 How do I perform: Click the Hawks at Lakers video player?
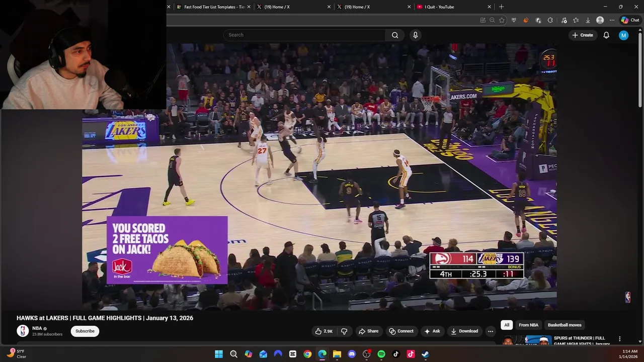(319, 176)
